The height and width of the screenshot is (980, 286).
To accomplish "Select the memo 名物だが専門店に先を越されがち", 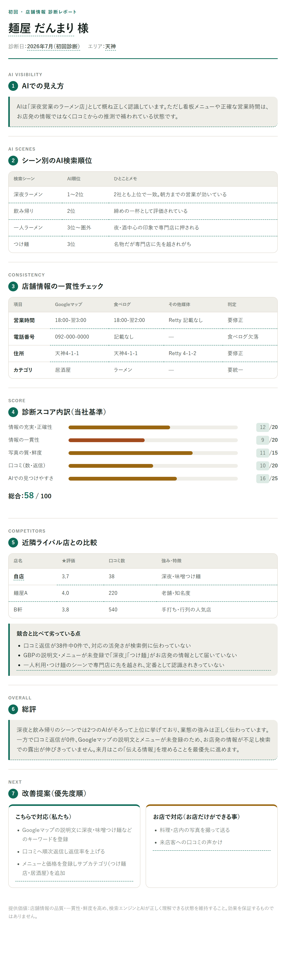I will coord(193,244).
